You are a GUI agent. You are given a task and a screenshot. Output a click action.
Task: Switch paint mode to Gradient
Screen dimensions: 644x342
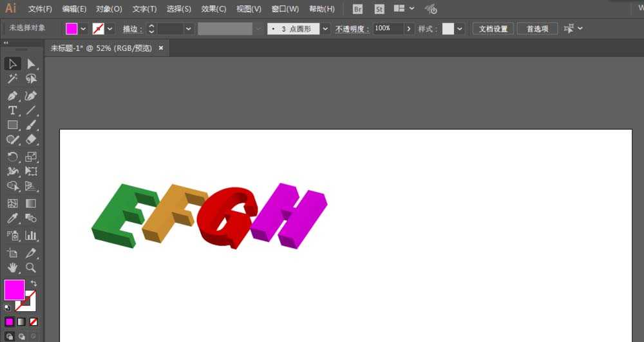click(x=21, y=321)
